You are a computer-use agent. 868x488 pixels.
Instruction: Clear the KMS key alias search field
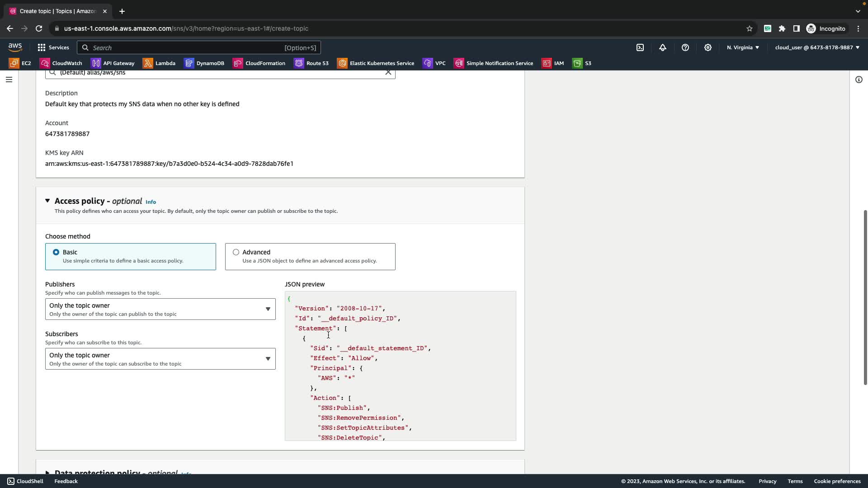tap(388, 72)
